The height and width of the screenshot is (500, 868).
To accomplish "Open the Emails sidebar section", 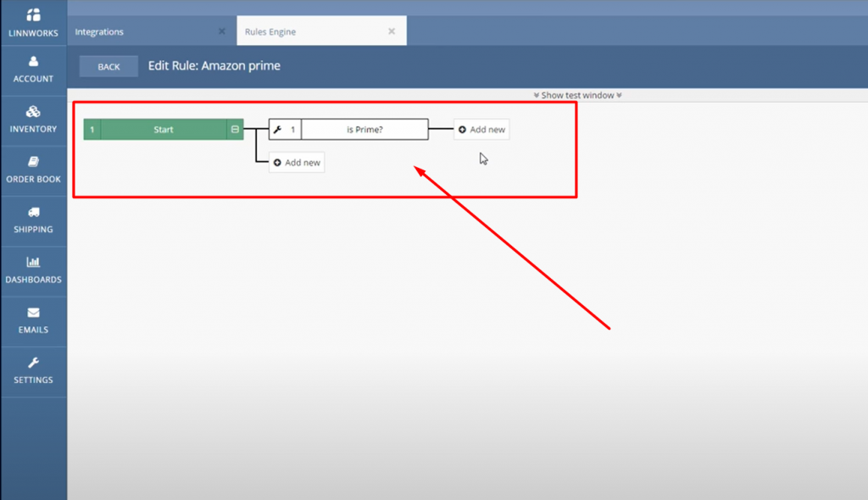I will 33,321.
